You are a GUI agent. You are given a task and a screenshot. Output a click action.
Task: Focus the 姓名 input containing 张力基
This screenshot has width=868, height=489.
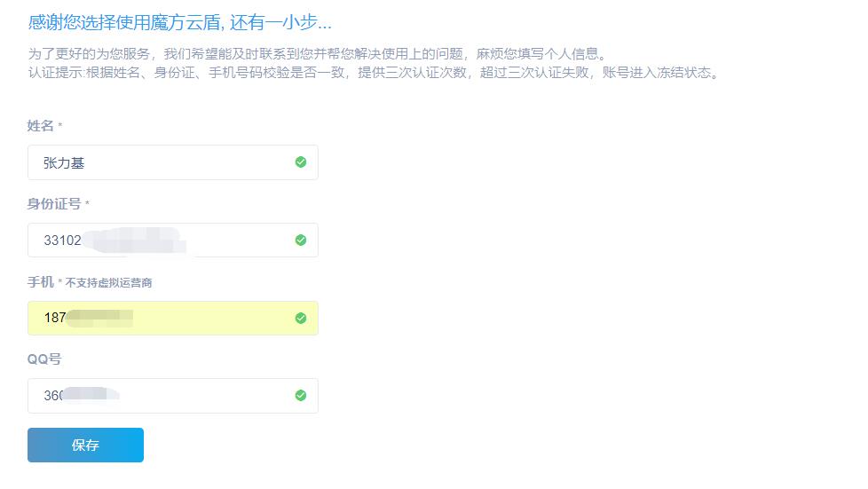[x=173, y=162]
